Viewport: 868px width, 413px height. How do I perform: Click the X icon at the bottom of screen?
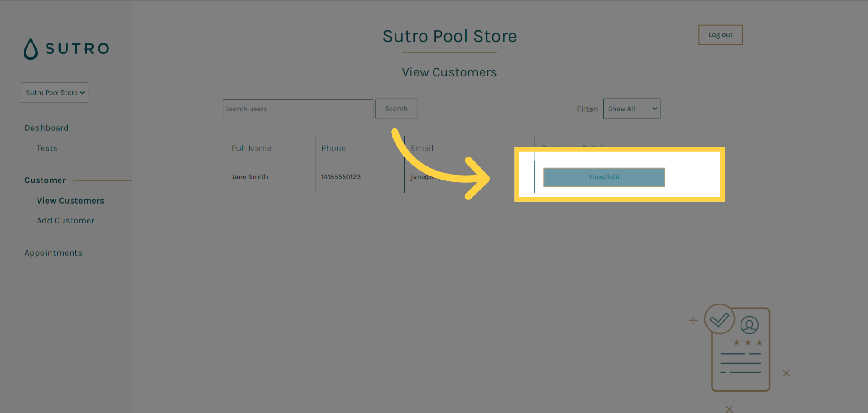tap(729, 408)
